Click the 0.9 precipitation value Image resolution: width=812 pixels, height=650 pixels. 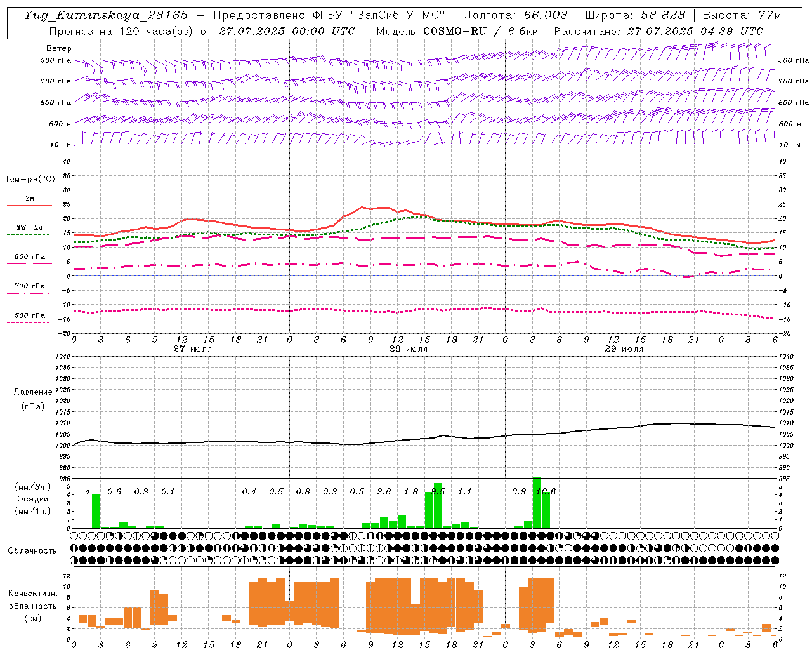(519, 491)
